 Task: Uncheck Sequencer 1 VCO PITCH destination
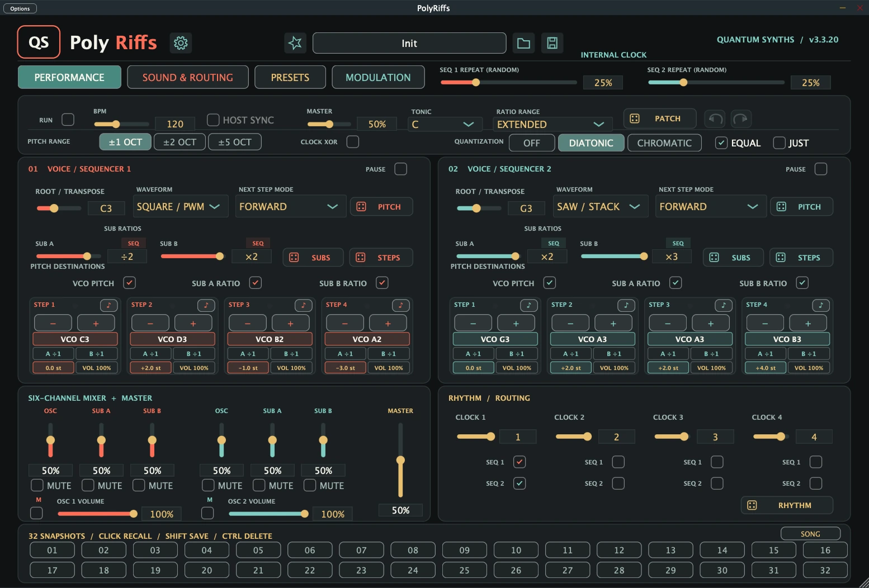coord(129,283)
